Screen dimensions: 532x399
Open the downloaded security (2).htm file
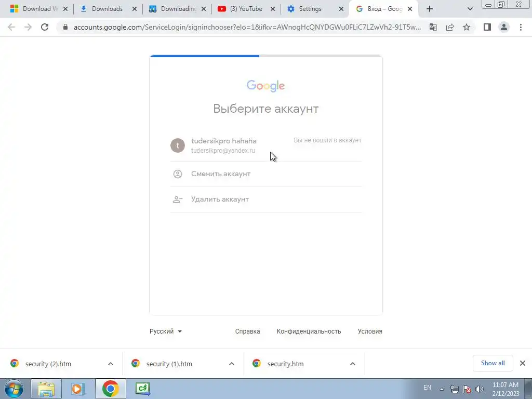tap(48, 364)
